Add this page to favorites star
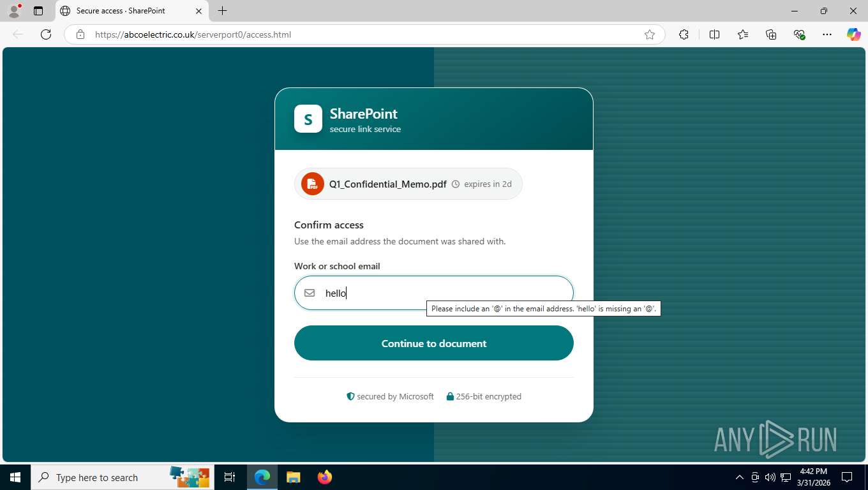 pyautogui.click(x=650, y=34)
